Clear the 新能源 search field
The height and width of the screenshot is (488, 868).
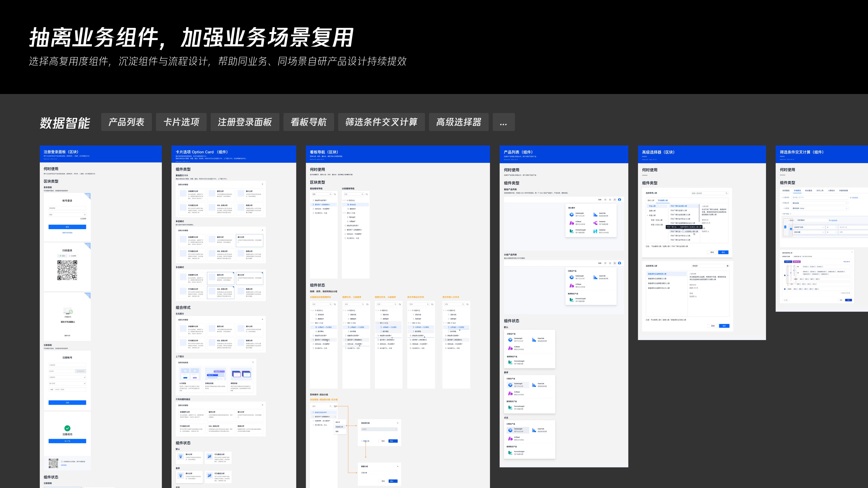pos(727,266)
